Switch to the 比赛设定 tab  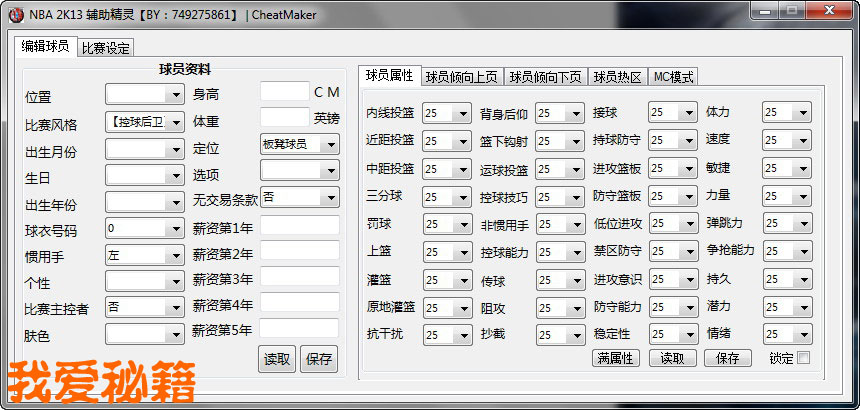tap(105, 48)
